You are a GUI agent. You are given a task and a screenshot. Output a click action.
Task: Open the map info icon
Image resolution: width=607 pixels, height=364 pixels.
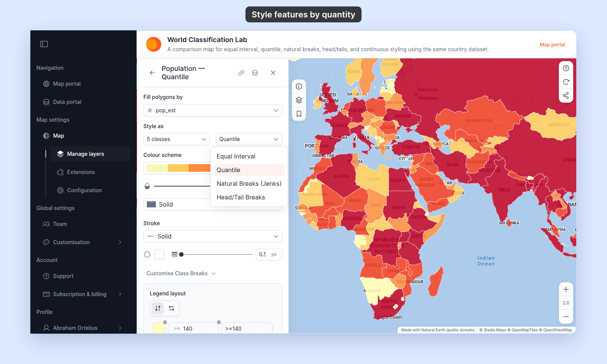[x=299, y=86]
